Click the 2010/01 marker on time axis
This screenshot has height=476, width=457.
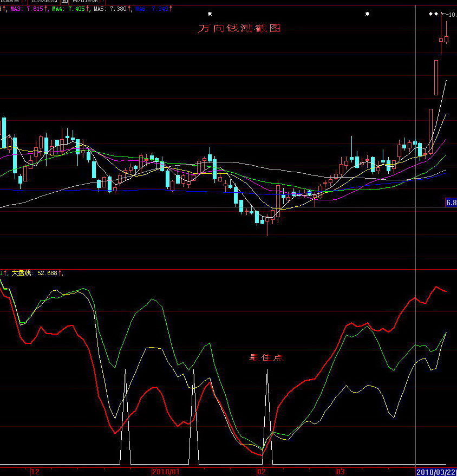(x=166, y=472)
